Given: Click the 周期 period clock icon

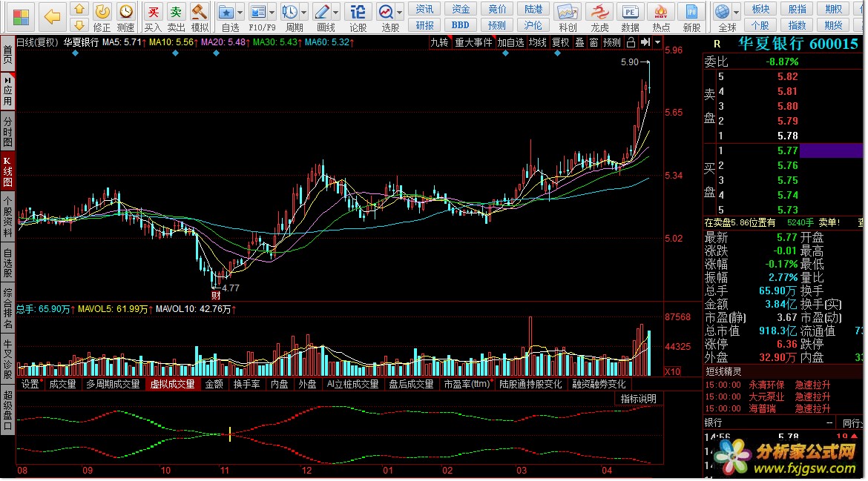Looking at the screenshot, I should (x=289, y=12).
